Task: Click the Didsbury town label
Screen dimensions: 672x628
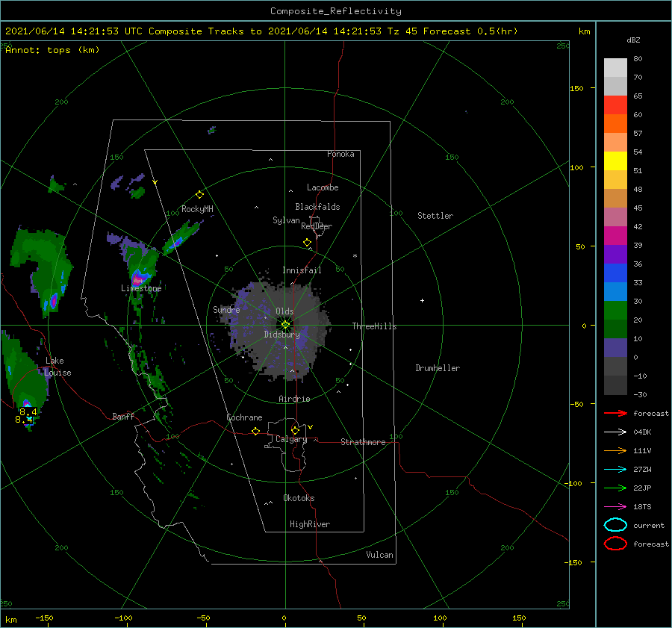Action: click(x=281, y=335)
